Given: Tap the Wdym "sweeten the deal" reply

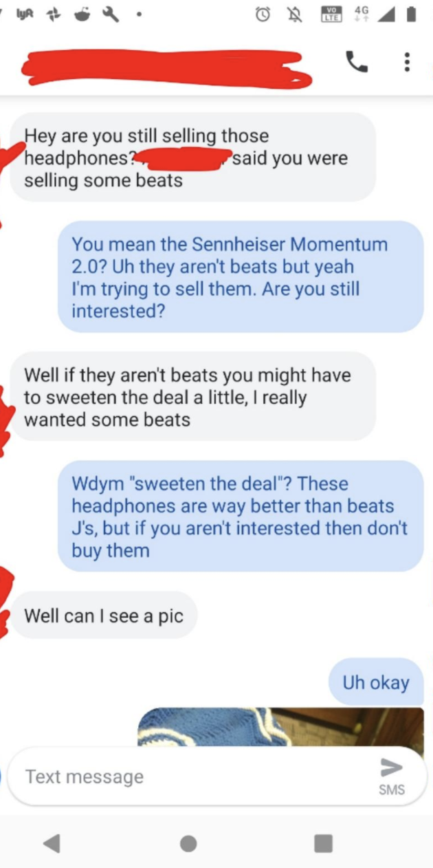Looking at the screenshot, I should pos(241,517).
